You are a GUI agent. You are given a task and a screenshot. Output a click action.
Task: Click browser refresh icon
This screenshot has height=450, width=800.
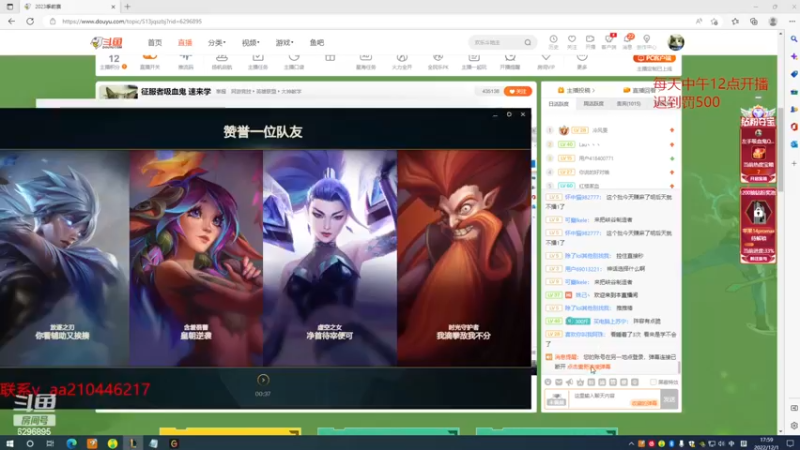point(30,21)
